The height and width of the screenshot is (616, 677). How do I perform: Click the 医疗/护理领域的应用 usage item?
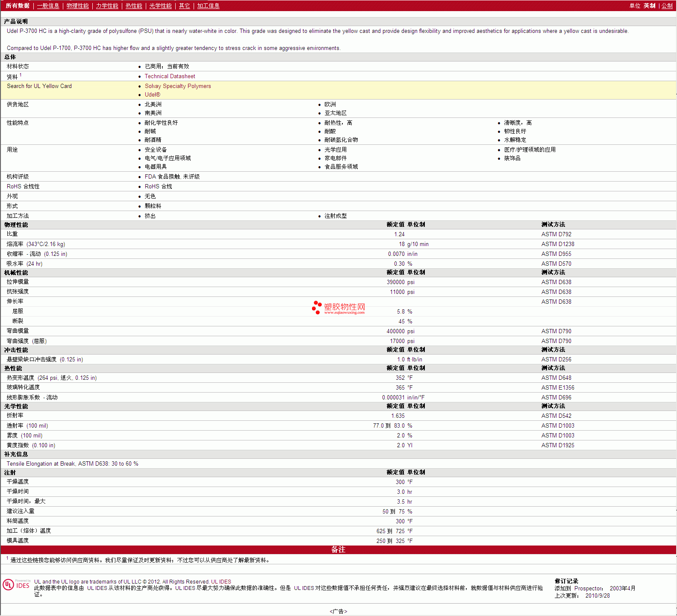click(530, 150)
